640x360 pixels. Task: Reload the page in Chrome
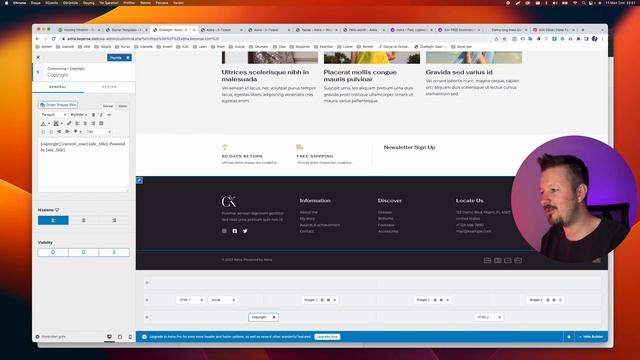coord(53,39)
